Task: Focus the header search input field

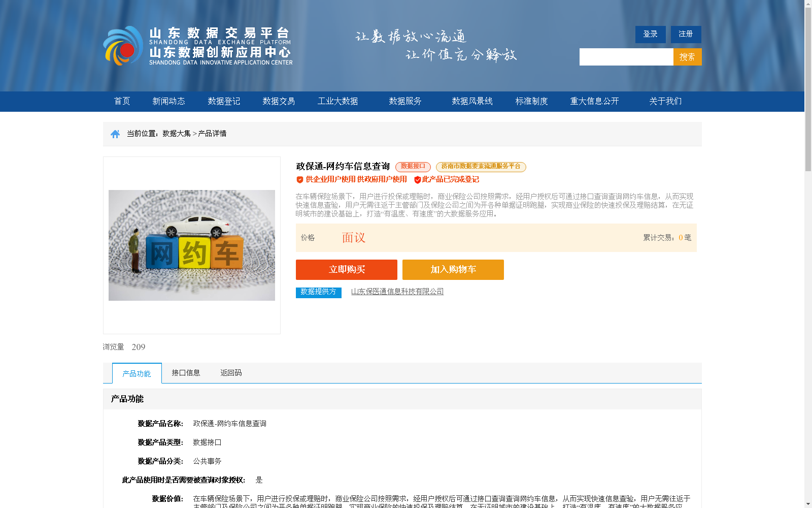Action: click(x=626, y=57)
